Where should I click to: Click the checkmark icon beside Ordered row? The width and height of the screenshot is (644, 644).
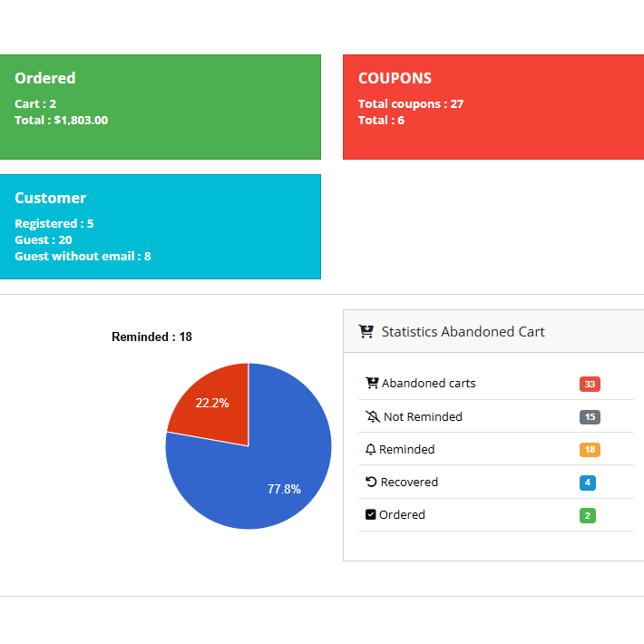[x=370, y=514]
